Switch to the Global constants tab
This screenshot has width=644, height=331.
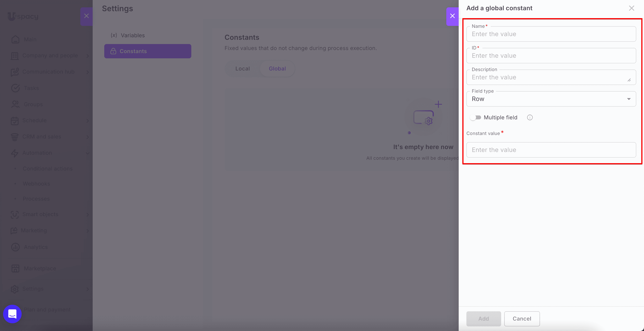(x=277, y=69)
